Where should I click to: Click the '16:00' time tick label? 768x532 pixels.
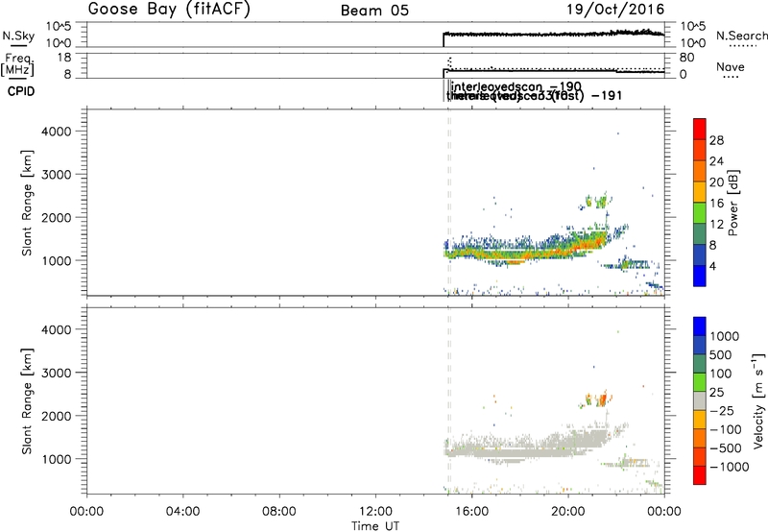(x=471, y=512)
